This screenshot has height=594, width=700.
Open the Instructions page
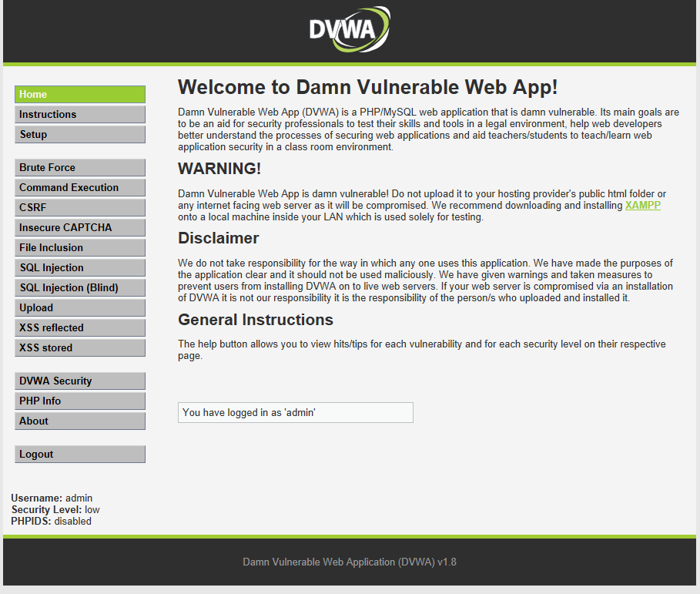pyautogui.click(x=80, y=114)
